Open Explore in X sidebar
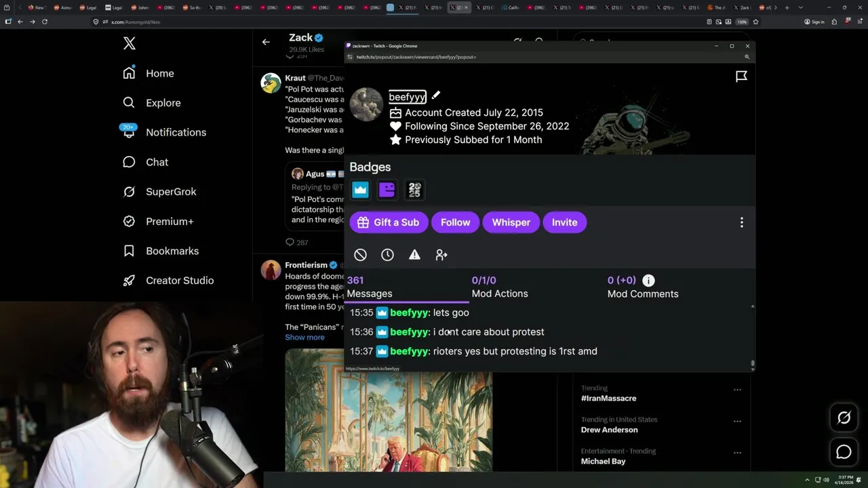The image size is (868, 488). pos(152,103)
